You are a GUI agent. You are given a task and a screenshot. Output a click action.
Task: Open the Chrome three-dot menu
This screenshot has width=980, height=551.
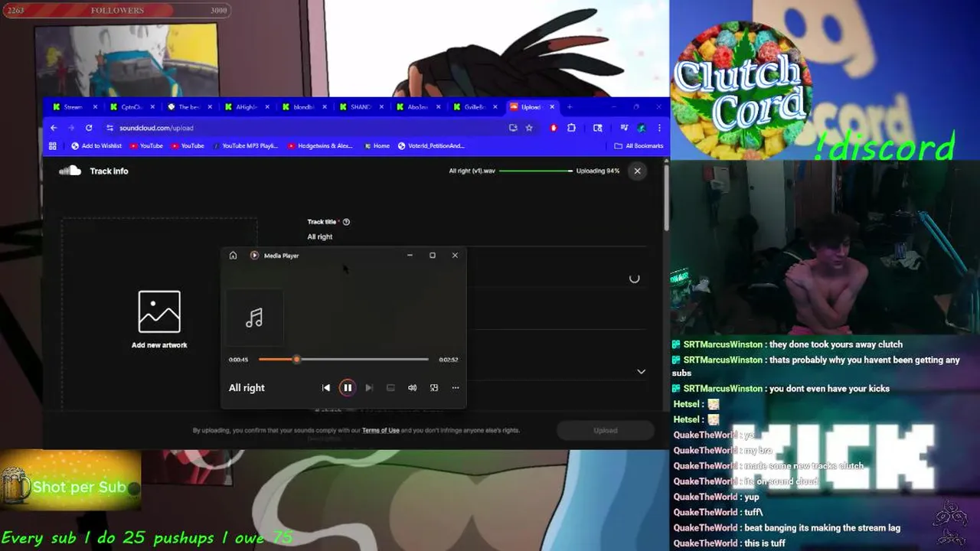[x=659, y=128]
